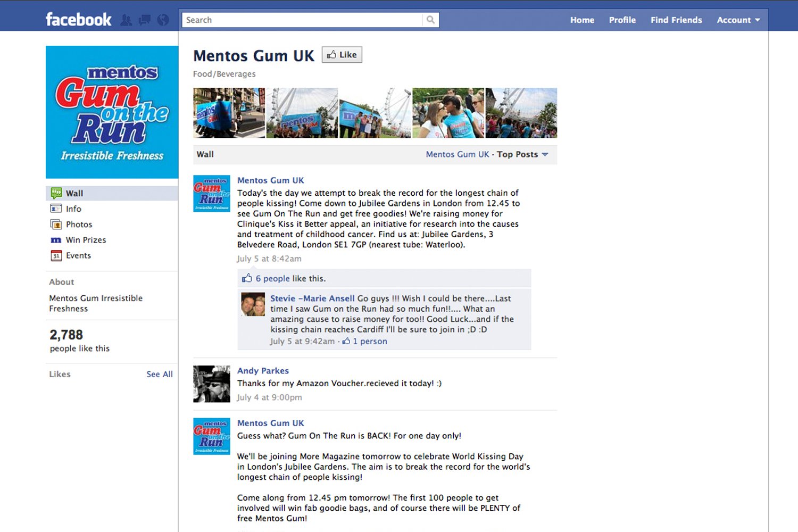The image size is (798, 532).
Task: Click the Info sidebar icon
Action: (56, 209)
